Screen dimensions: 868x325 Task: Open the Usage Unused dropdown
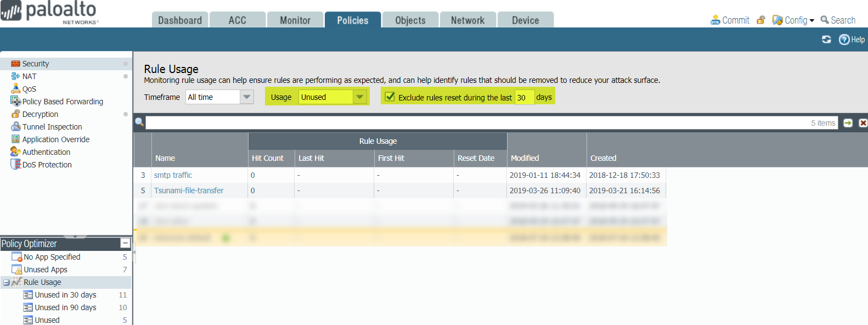click(332, 97)
